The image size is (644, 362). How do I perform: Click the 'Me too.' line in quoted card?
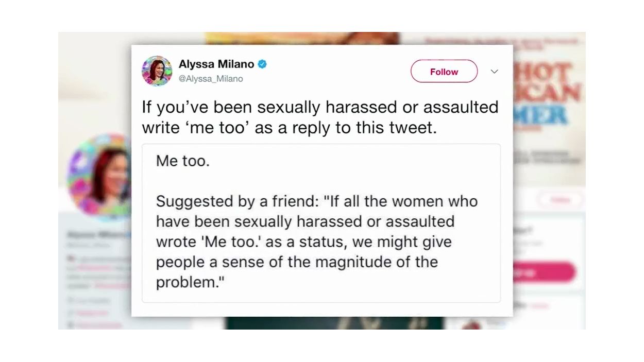coord(183,161)
